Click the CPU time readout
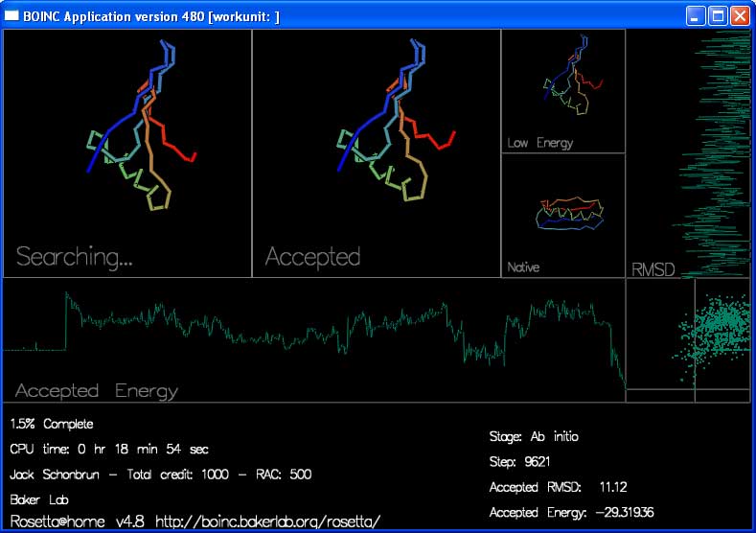Screen dimensions: 756x533 tap(109, 449)
